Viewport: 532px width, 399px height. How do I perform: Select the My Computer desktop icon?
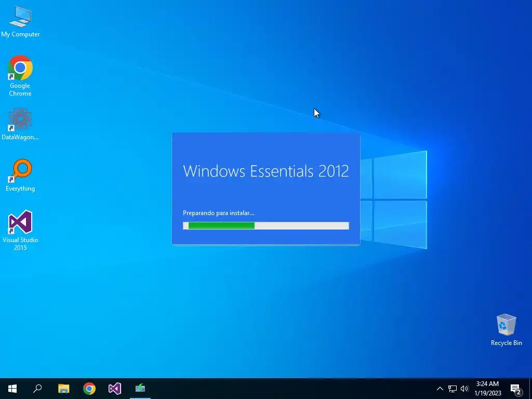tap(20, 21)
